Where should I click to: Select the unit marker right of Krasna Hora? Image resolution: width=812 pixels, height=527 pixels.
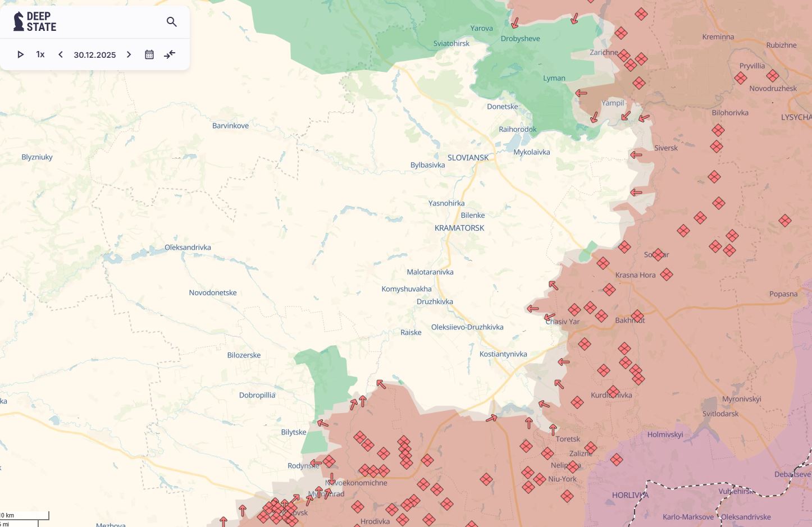click(667, 274)
